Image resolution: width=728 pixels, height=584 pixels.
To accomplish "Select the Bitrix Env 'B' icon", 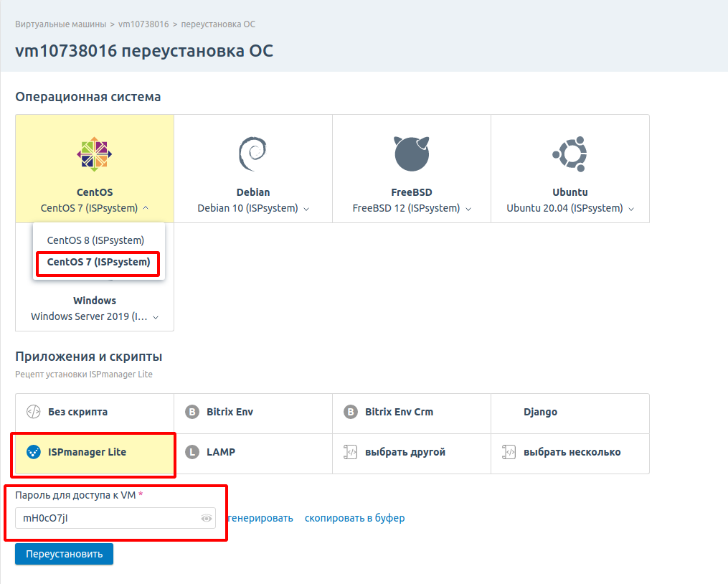I will click(x=192, y=412).
